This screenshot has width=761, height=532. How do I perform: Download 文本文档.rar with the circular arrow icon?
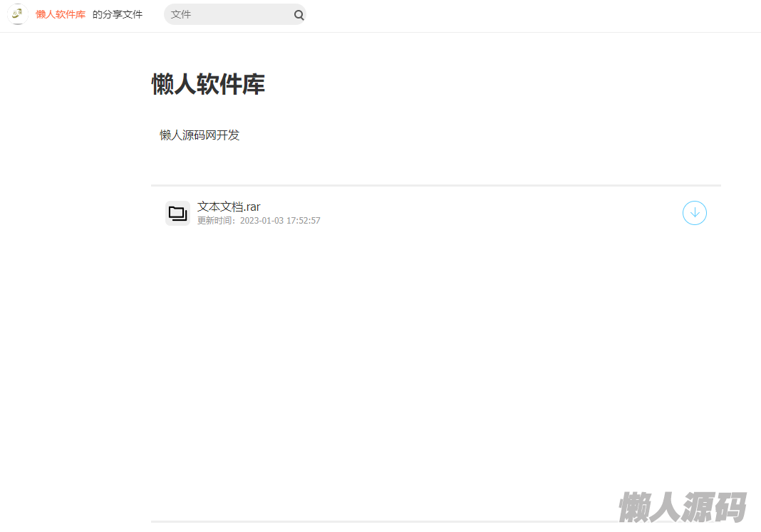(695, 213)
